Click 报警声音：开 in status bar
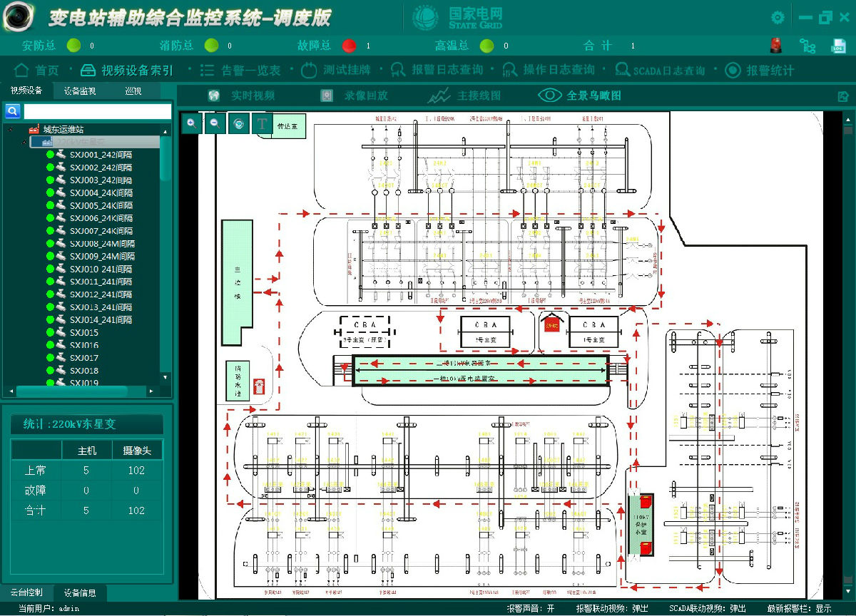The image size is (856, 616). 531,609
